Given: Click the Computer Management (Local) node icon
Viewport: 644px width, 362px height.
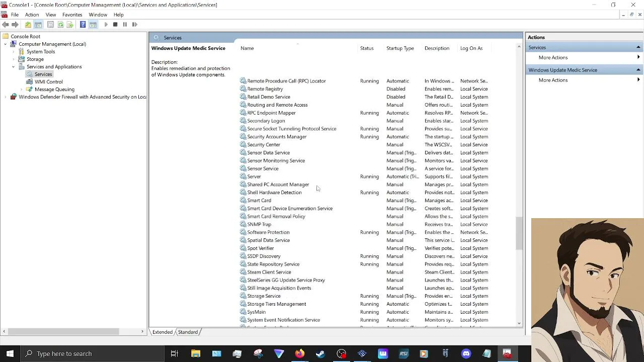Looking at the screenshot, I should pyautogui.click(x=14, y=44).
